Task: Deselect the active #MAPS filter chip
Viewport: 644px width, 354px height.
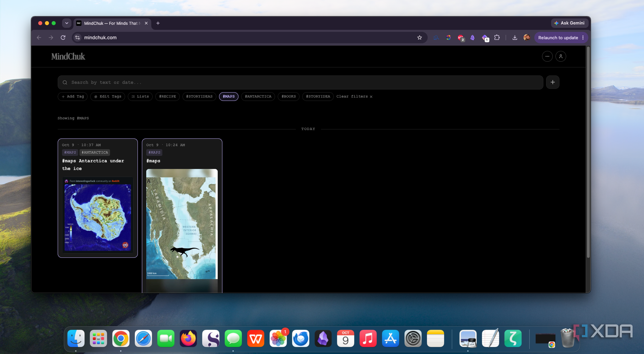Action: click(x=229, y=97)
